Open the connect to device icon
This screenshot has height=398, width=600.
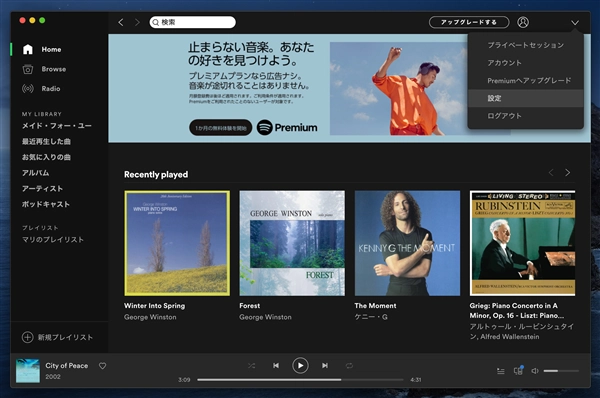tap(518, 370)
